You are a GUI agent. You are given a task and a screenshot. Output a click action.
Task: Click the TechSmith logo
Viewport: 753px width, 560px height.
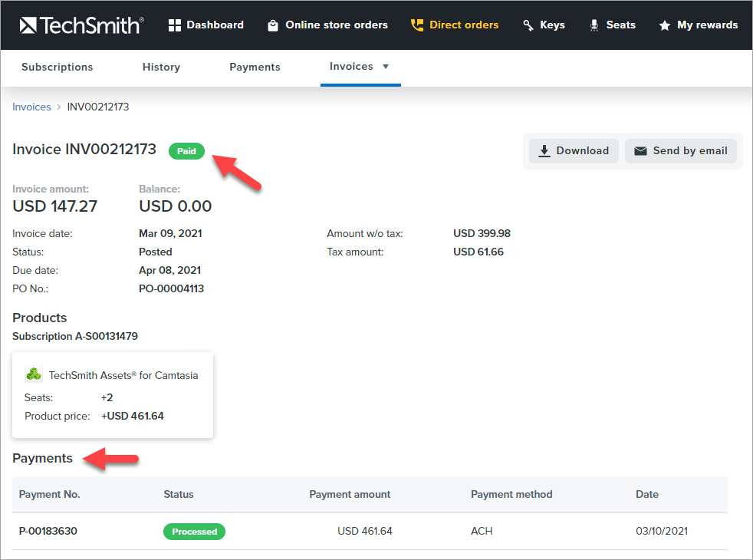(x=81, y=25)
